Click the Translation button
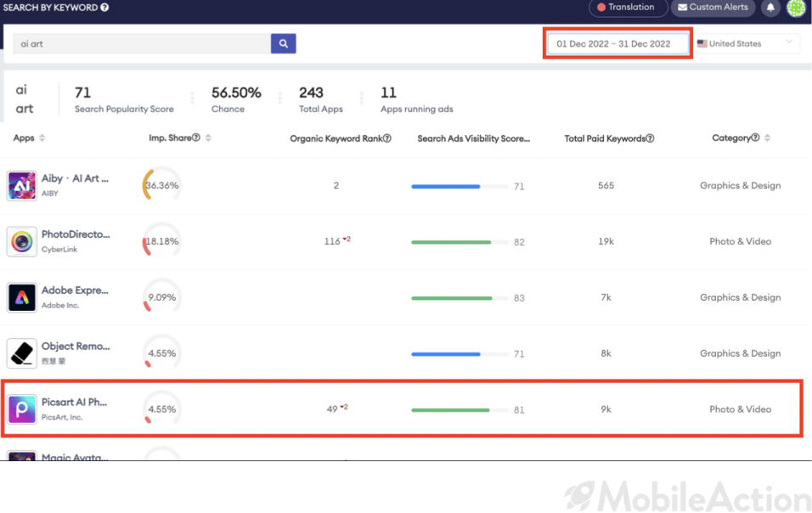 628,8
